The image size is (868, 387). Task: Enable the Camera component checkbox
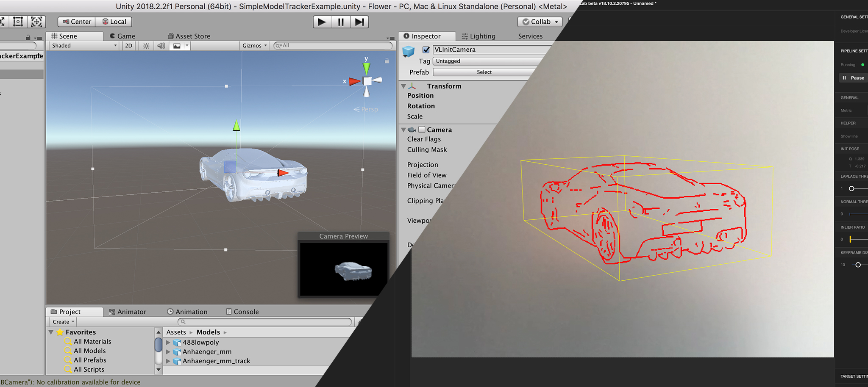[x=422, y=130]
